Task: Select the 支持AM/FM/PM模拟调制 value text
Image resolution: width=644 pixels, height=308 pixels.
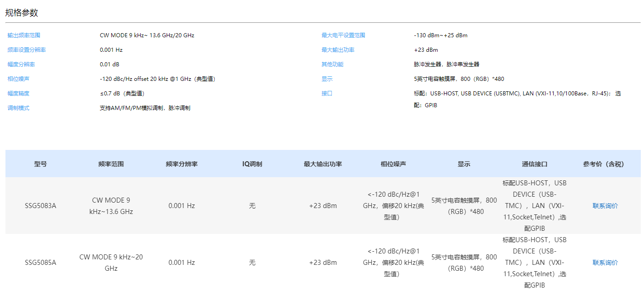Action: click(145, 108)
